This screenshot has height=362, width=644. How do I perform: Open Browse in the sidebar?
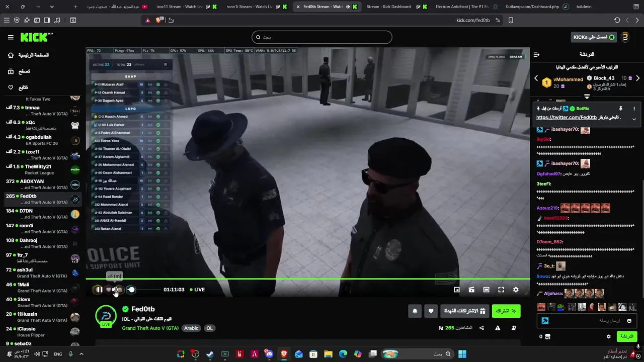point(19,71)
